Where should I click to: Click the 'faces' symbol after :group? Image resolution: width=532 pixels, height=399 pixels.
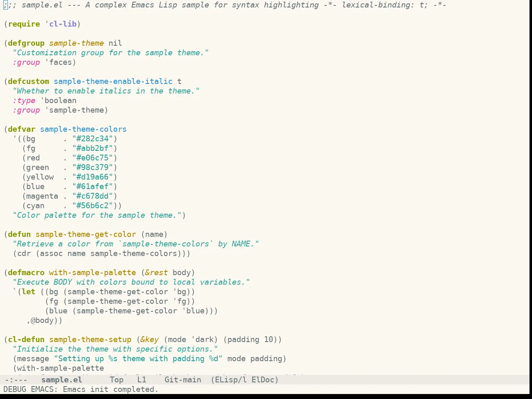point(60,62)
